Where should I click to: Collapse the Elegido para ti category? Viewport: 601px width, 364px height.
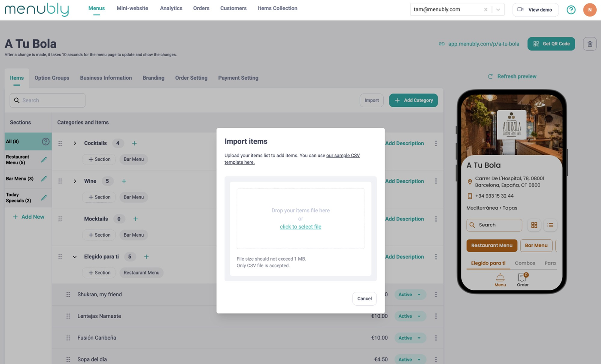point(75,257)
